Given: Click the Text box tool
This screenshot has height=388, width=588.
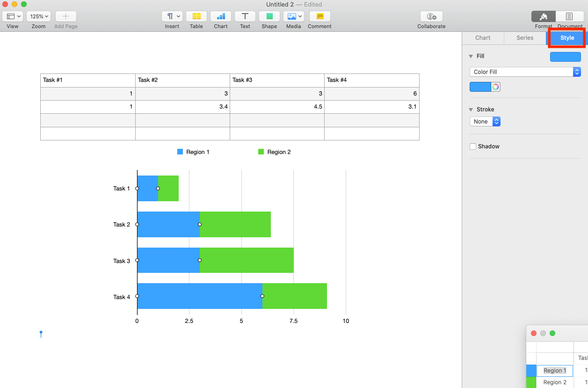Looking at the screenshot, I should (x=245, y=16).
